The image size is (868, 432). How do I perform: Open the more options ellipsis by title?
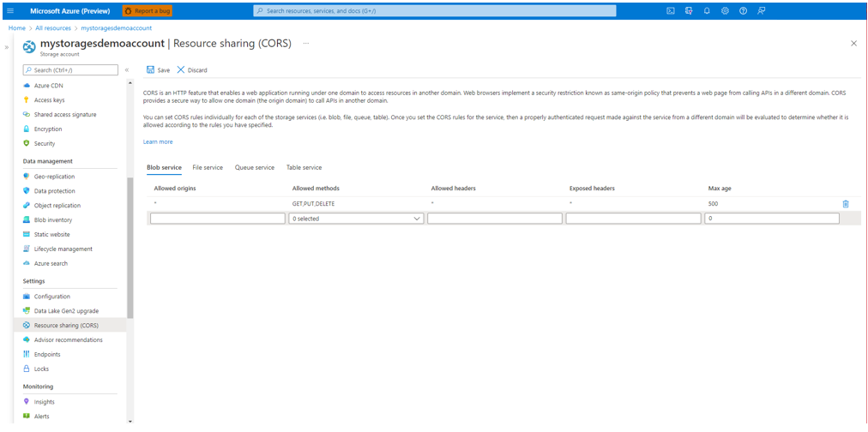tap(305, 43)
